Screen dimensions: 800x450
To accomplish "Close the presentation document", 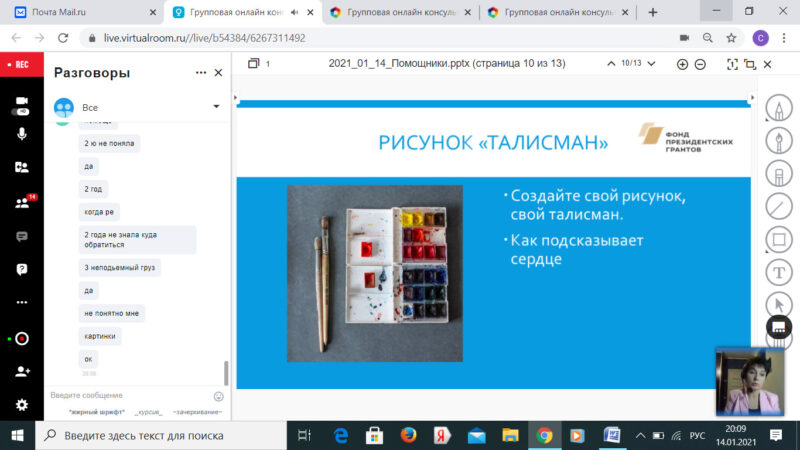I will [x=767, y=64].
